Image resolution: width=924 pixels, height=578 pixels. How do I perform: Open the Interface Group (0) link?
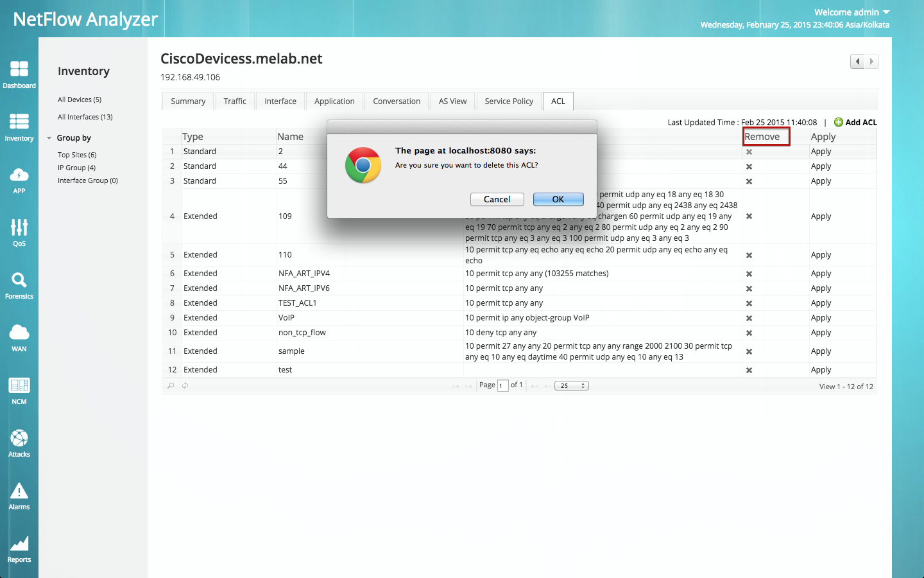88,181
